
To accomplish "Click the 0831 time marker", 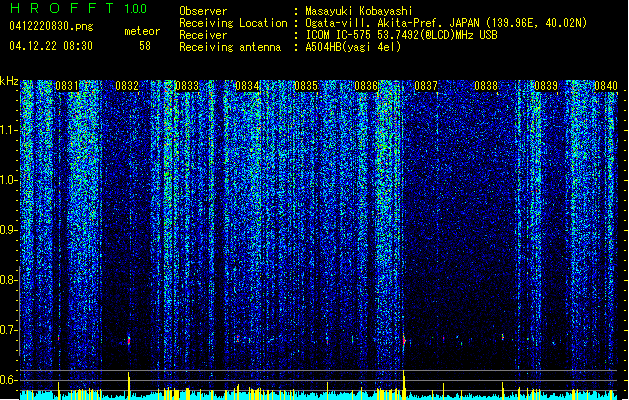I will click(x=67, y=86).
